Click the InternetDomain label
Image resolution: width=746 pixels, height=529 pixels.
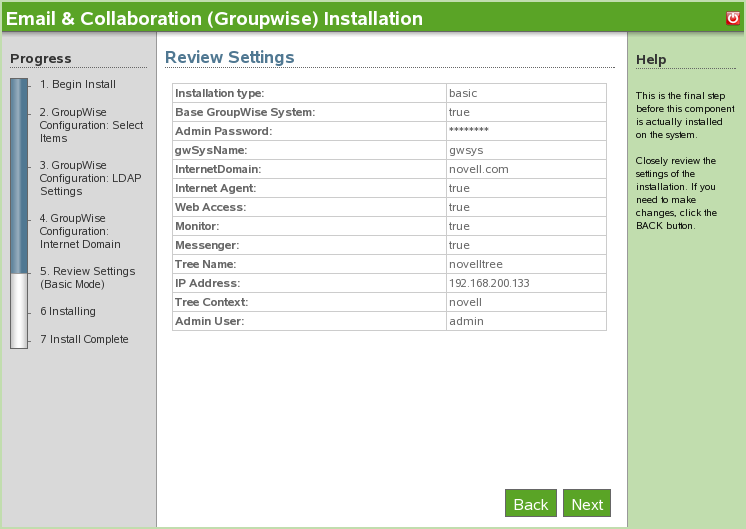pos(218,169)
